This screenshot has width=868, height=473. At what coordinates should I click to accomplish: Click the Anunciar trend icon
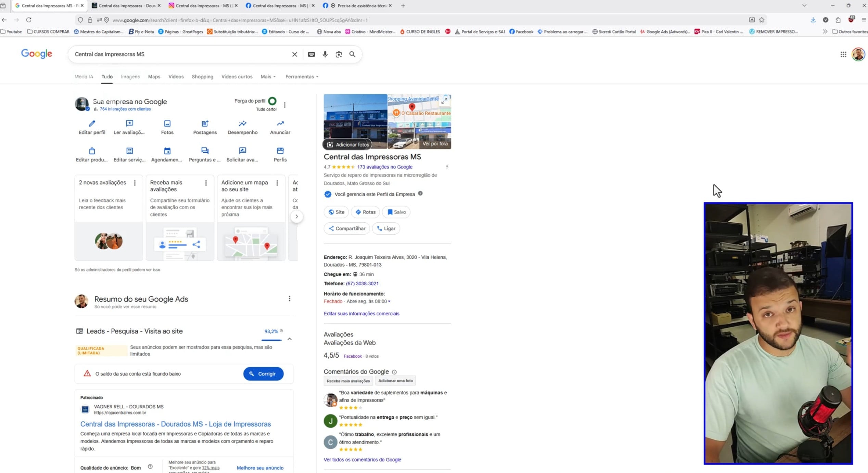click(280, 123)
